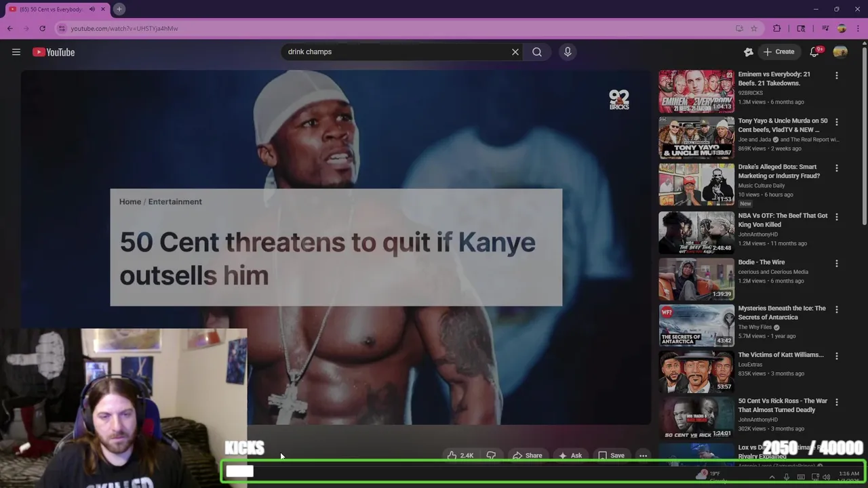Start voice search with the microphone
Viewport: 868px width, 488px height.
(x=568, y=52)
